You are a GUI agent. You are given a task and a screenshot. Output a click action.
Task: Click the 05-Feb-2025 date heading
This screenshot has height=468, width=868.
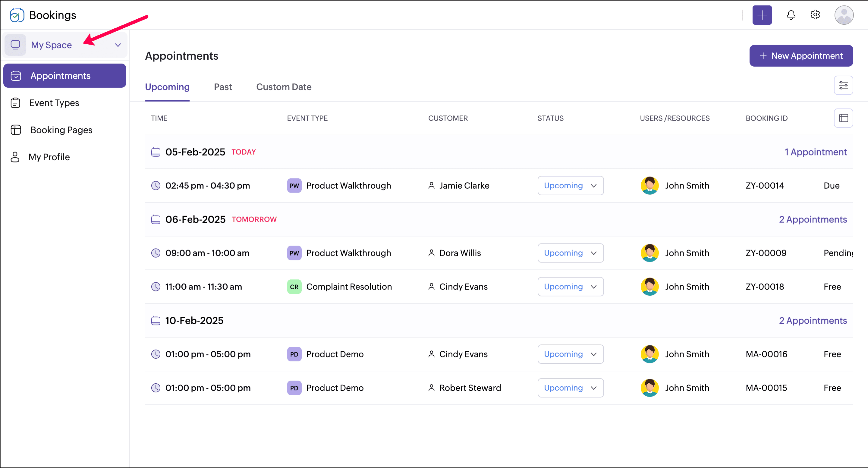click(x=195, y=152)
